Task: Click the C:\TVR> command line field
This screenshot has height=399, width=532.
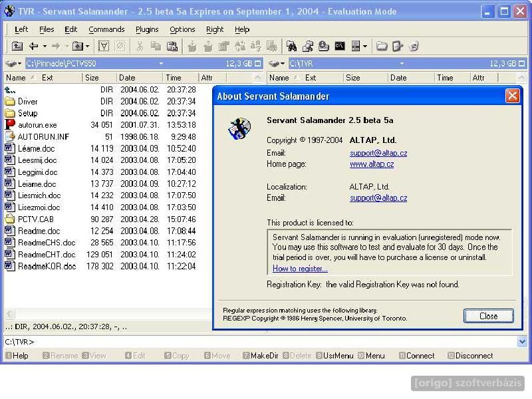Action: tap(261, 342)
